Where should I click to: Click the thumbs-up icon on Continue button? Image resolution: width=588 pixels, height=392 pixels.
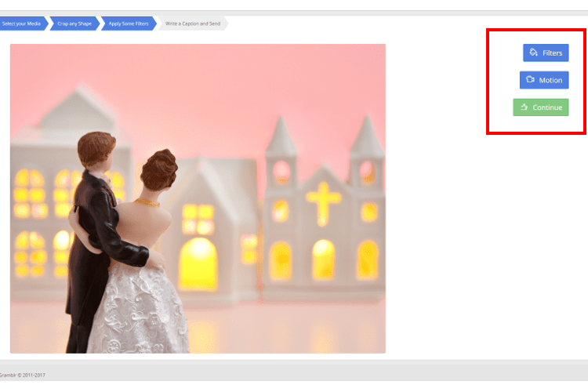(x=524, y=107)
